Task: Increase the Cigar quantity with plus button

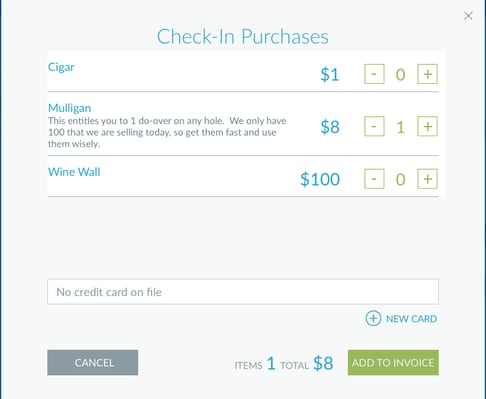Action: click(x=427, y=74)
